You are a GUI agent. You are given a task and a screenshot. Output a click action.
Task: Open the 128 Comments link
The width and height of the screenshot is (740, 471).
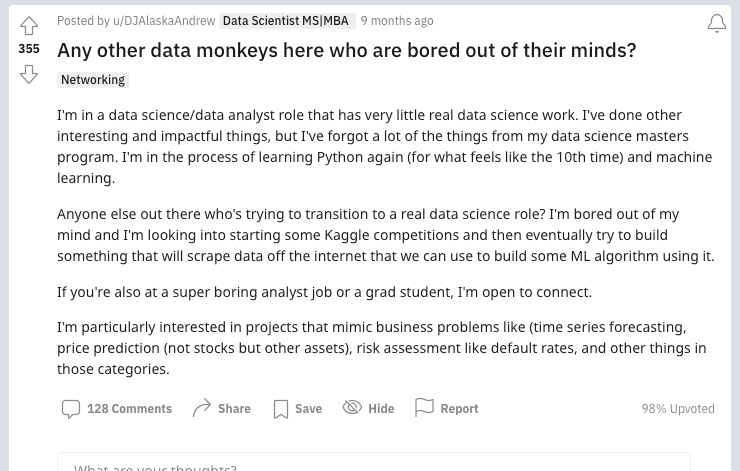129,409
